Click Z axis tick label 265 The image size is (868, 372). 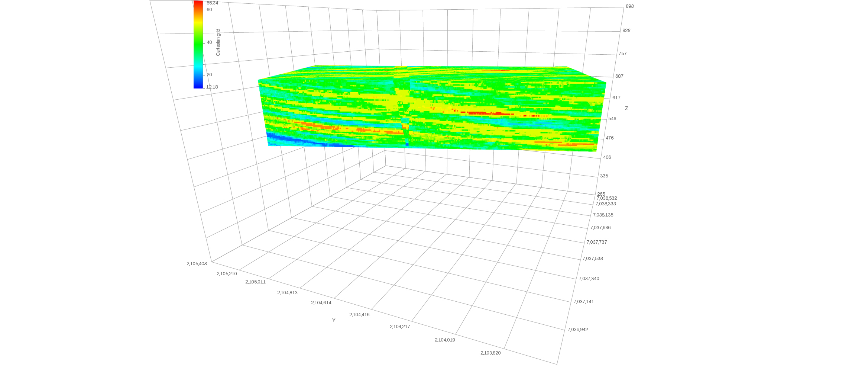tap(601, 194)
